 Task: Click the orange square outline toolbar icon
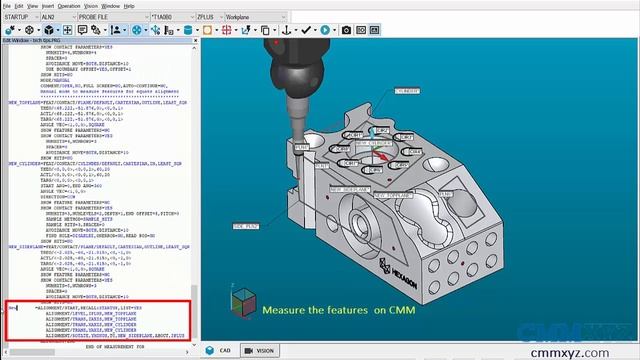click(207, 30)
